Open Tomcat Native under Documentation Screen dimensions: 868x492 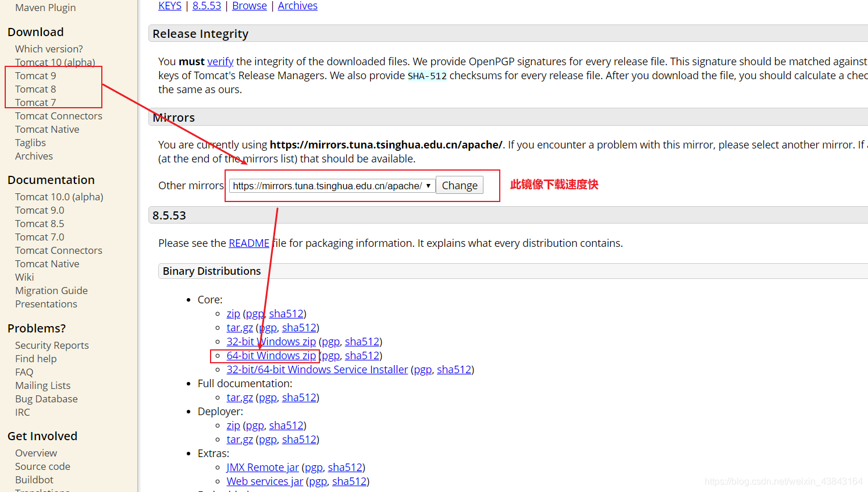[47, 264]
